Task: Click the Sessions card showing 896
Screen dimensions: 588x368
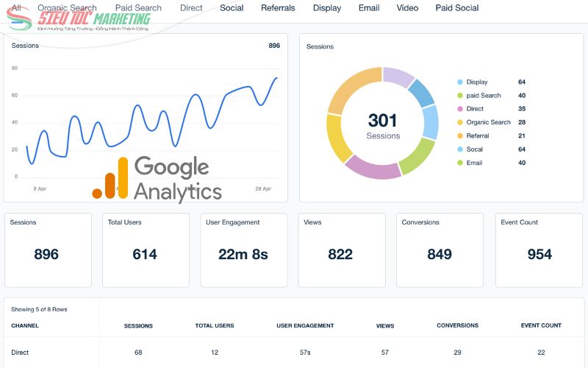Action: click(x=48, y=250)
